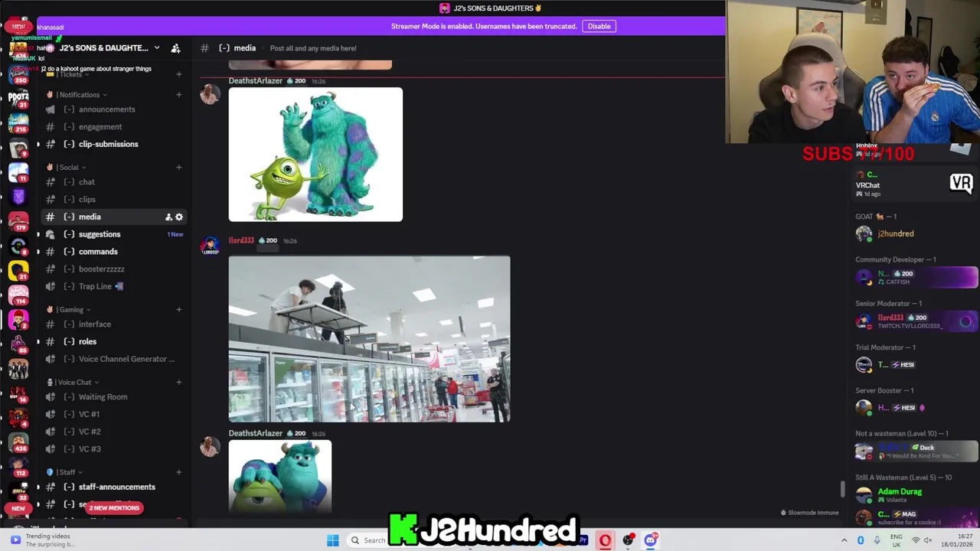Collapse the Notifications category
This screenshot has width=980, height=551.
pos(80,95)
